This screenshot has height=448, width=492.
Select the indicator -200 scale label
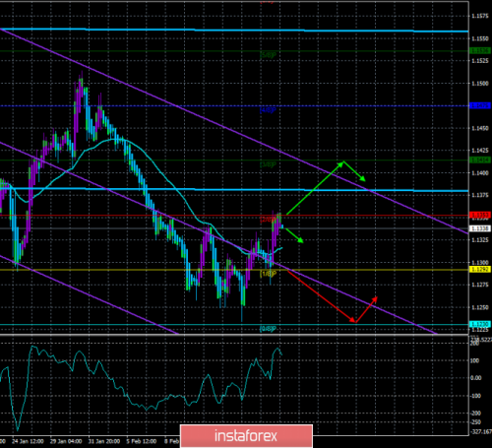tap(476, 414)
